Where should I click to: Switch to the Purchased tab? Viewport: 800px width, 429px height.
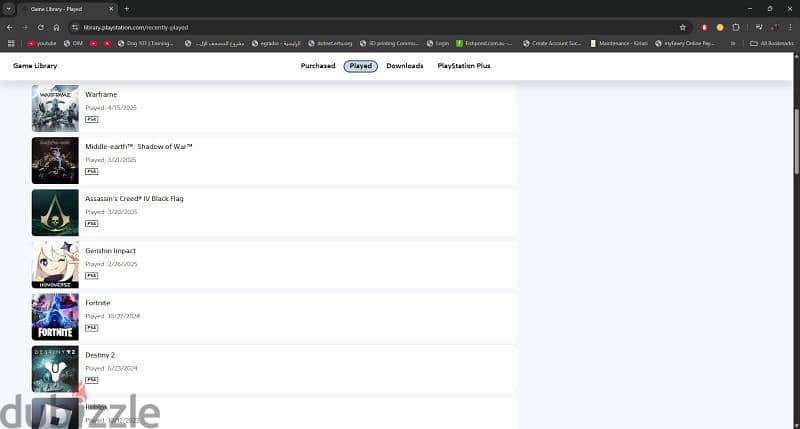318,66
